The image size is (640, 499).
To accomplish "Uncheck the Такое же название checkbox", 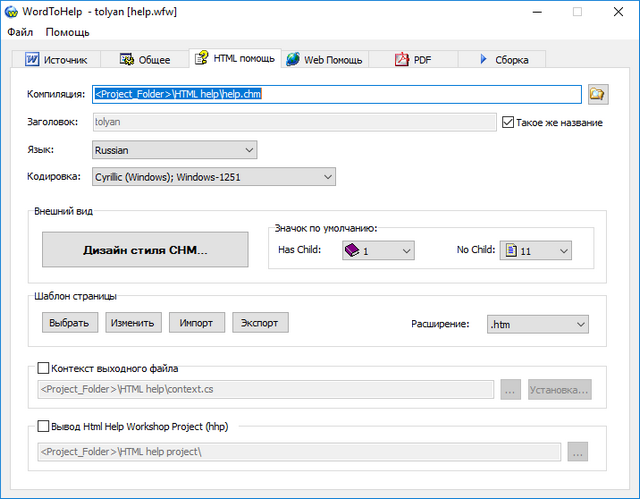I will coord(508,123).
